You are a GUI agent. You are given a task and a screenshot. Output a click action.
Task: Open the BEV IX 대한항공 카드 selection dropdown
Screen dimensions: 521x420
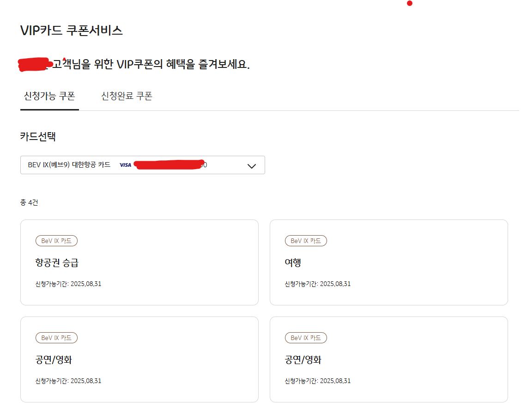coord(143,165)
